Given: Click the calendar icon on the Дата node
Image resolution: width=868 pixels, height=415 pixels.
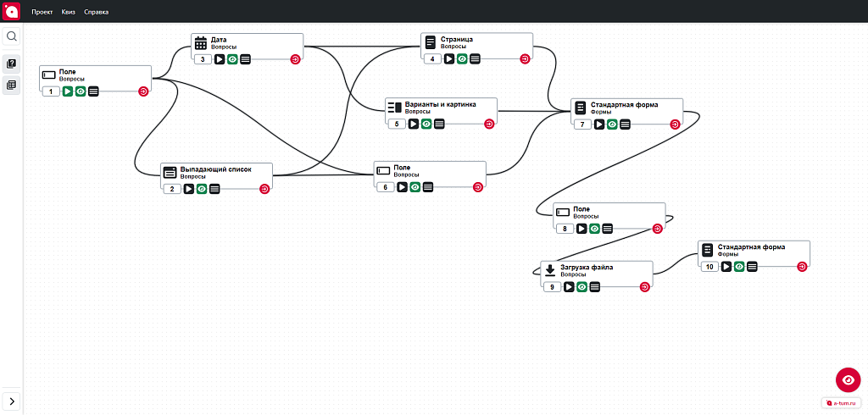Looking at the screenshot, I should tap(201, 42).
